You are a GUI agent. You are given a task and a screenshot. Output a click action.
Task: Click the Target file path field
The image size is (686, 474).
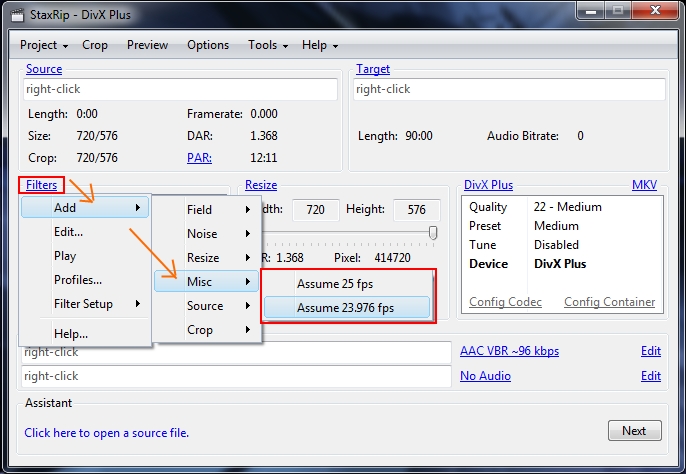tap(509, 89)
